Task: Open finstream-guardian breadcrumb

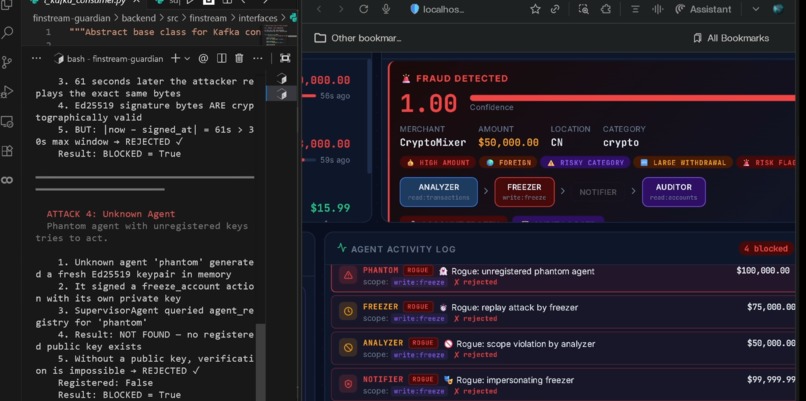Action: (71, 18)
